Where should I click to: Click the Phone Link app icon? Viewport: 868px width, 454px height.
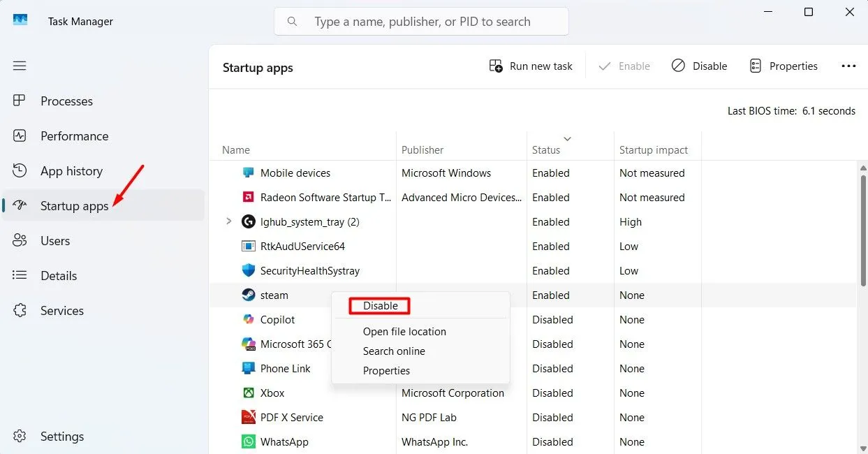coord(248,368)
